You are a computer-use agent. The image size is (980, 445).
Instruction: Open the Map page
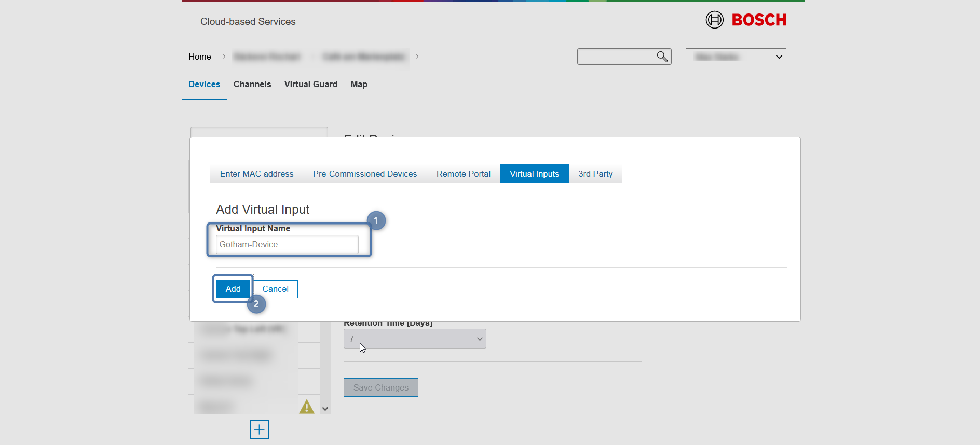pyautogui.click(x=359, y=85)
